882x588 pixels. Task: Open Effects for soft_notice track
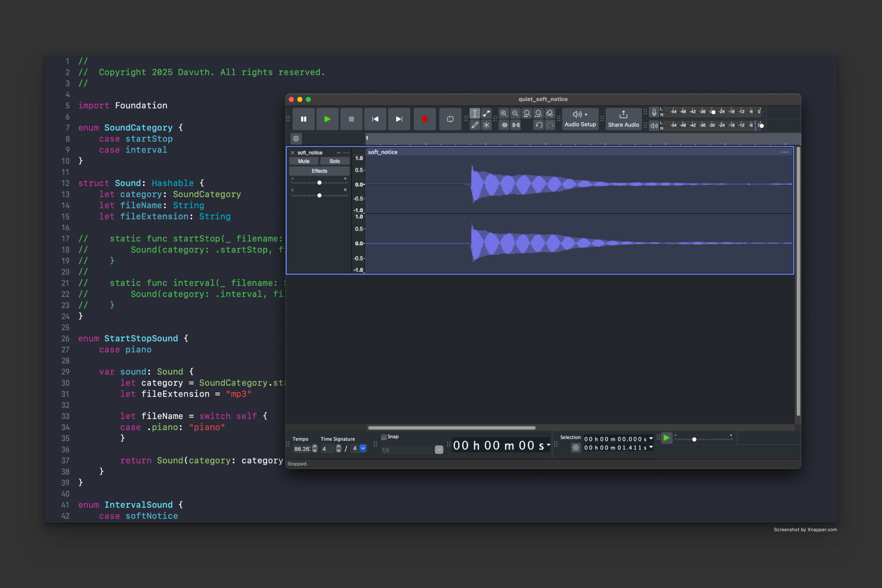(x=319, y=171)
